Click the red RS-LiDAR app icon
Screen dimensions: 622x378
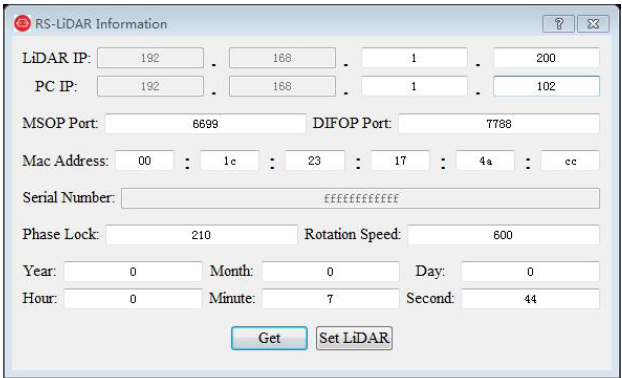point(22,23)
